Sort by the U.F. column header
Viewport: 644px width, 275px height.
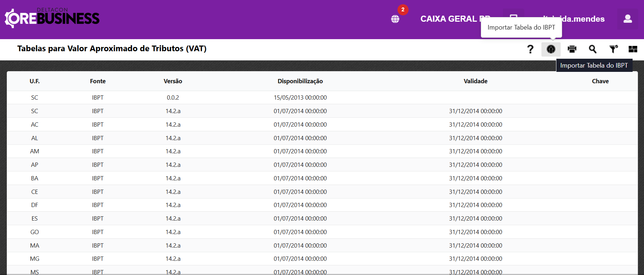(x=35, y=81)
